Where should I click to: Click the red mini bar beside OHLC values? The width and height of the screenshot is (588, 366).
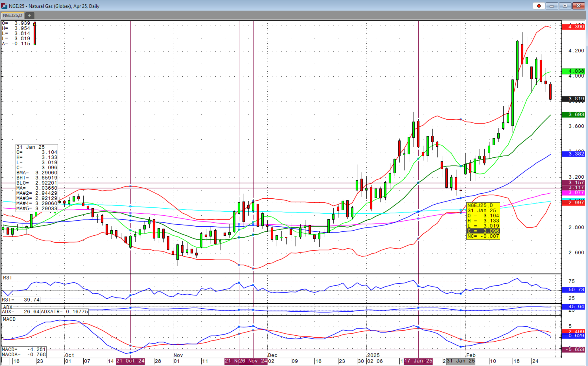[x=35, y=34]
